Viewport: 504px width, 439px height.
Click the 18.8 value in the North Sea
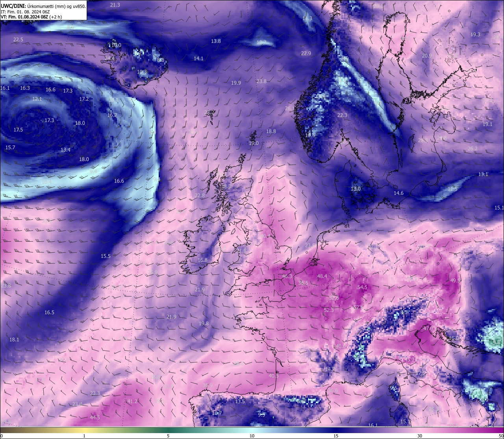point(271,131)
